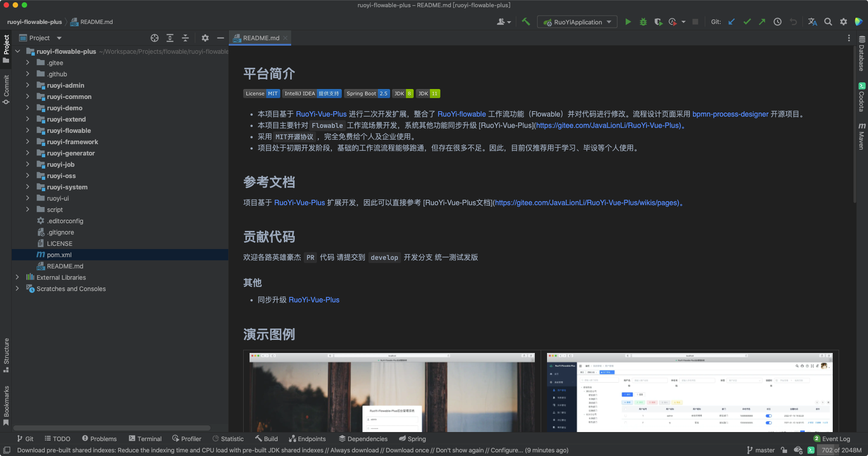Run with coverage shield icon
This screenshot has width=868, height=456.
tap(658, 22)
